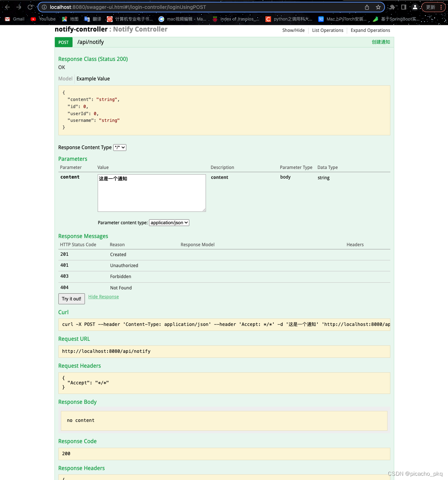Open the 计算机专业电子书 bookmark
Screen dimensions: 448x480
130,19
